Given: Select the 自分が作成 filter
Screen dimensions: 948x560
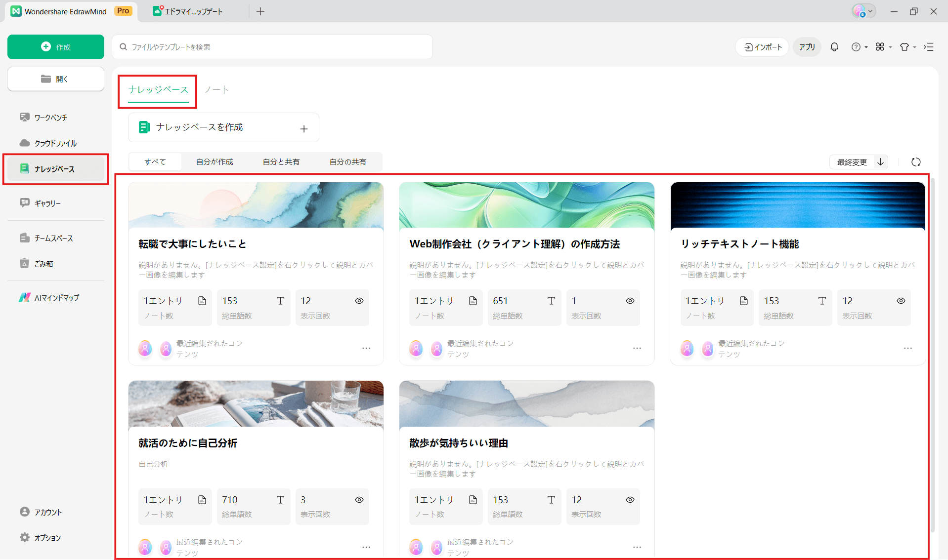Looking at the screenshot, I should [215, 162].
